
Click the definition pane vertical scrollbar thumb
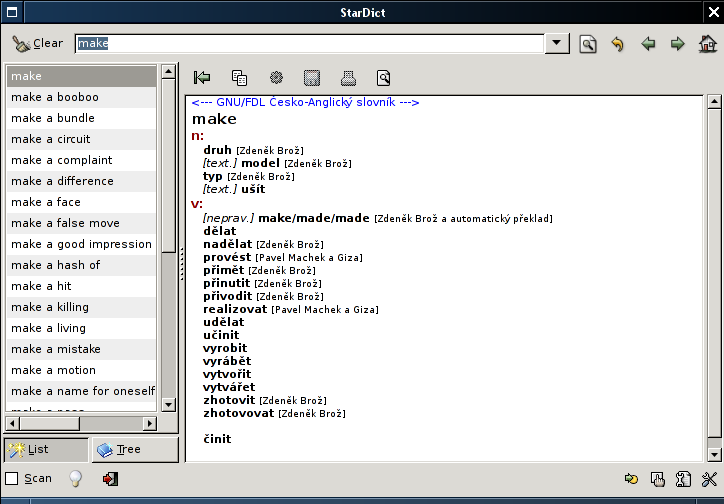(x=714, y=272)
